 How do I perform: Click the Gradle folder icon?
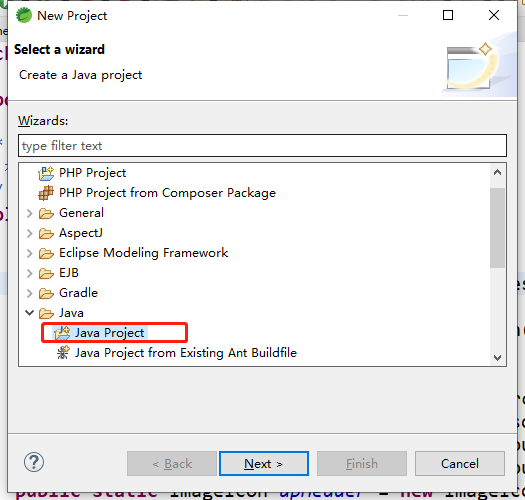(46, 293)
